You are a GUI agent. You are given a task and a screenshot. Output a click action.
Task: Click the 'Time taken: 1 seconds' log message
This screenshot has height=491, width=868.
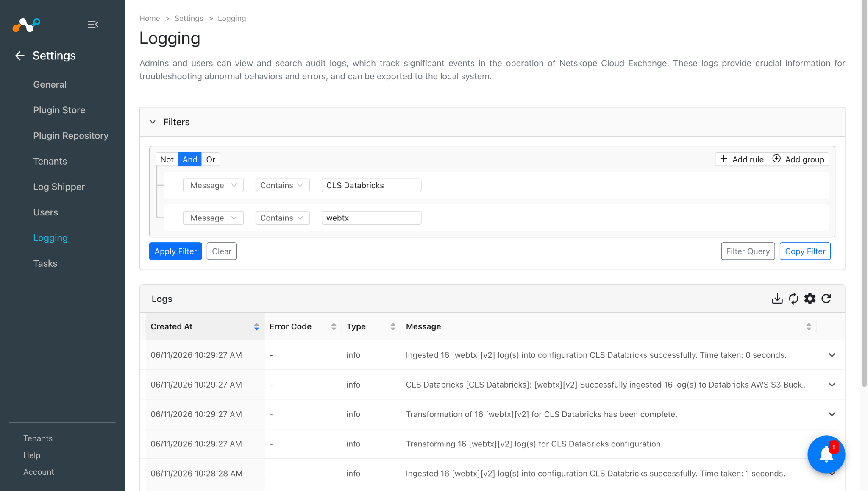(595, 474)
